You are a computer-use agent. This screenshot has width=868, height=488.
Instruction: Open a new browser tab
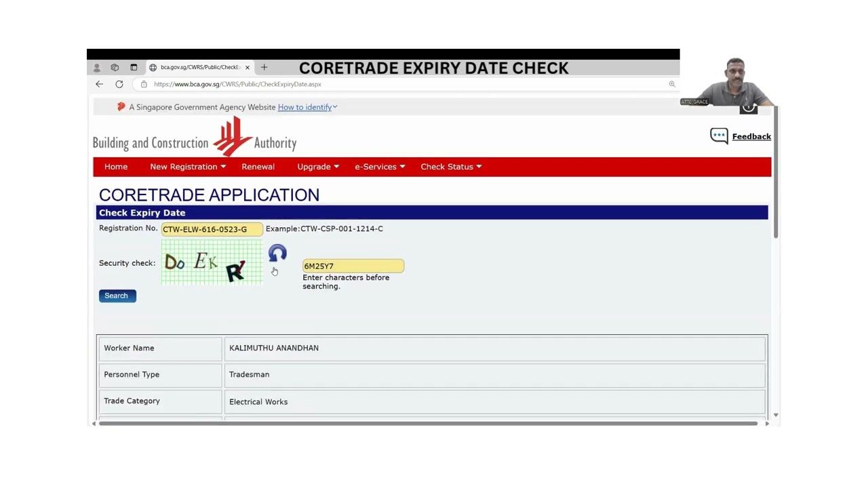coord(264,67)
